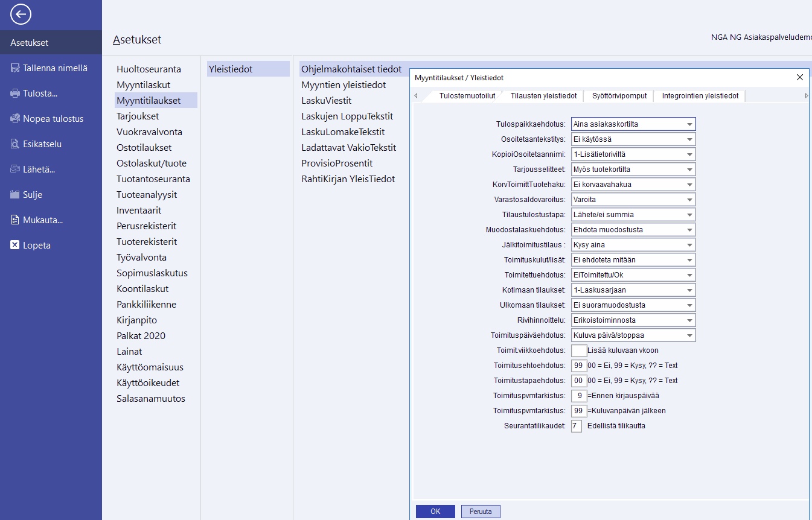The height and width of the screenshot is (520, 812).
Task: Open the Toimituskulut/lisät dropdown
Action: click(633, 260)
